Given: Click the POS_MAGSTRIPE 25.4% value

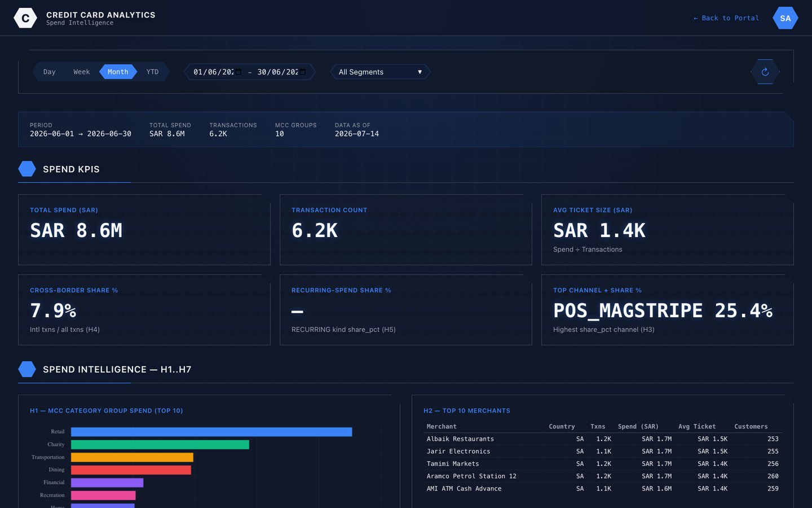Looking at the screenshot, I should (663, 310).
